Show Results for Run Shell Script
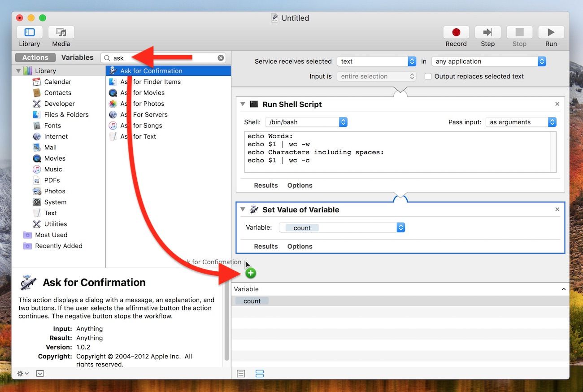 [266, 185]
